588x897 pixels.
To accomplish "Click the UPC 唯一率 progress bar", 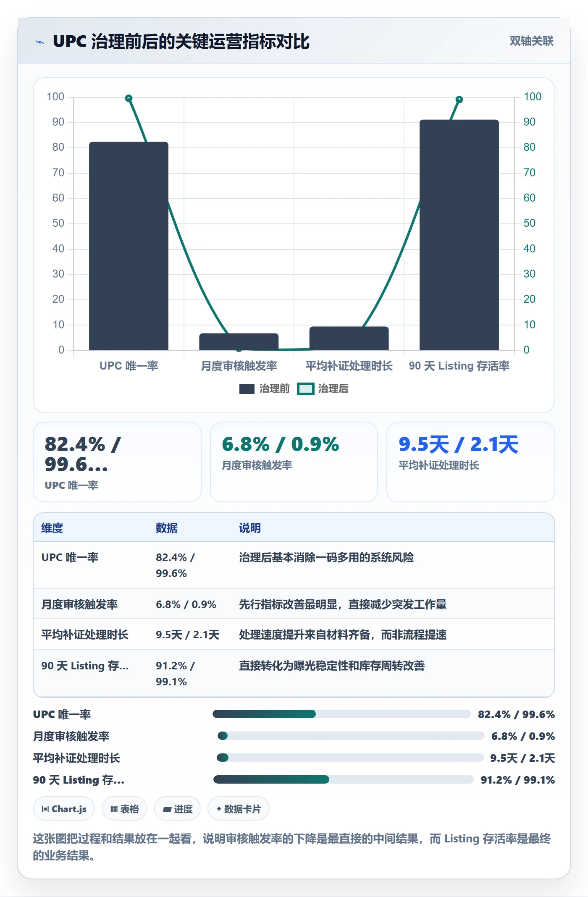I will pos(341,714).
